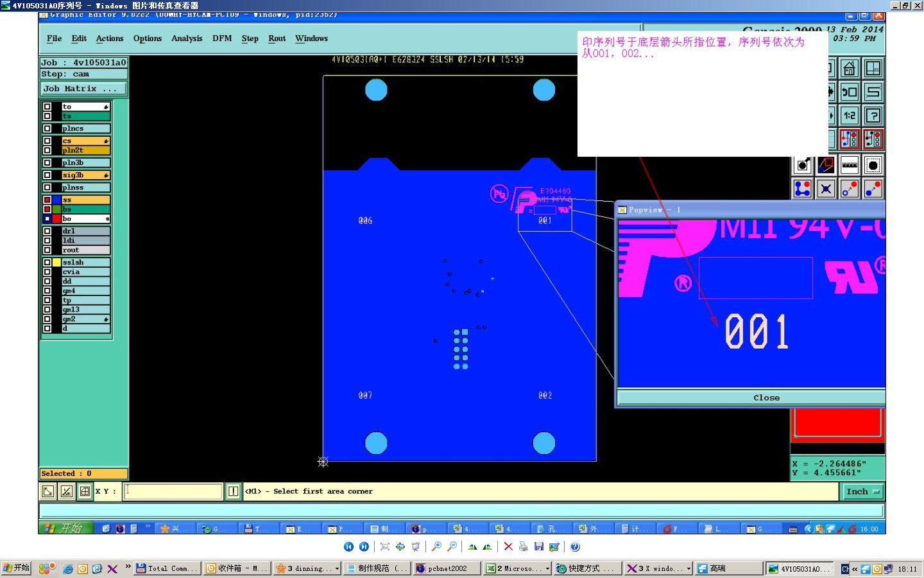This screenshot has width=924, height=578.
Task: Click the X Y coordinate input field
Action: coord(173,491)
